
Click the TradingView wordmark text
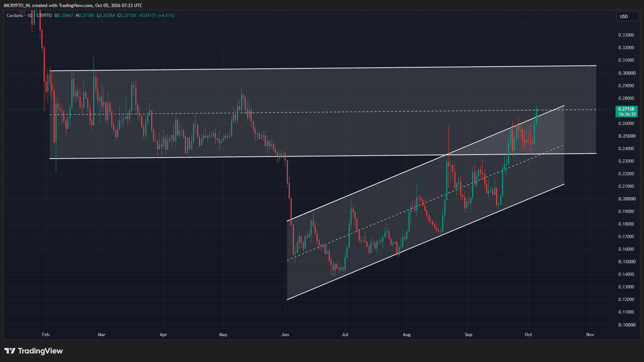40,351
